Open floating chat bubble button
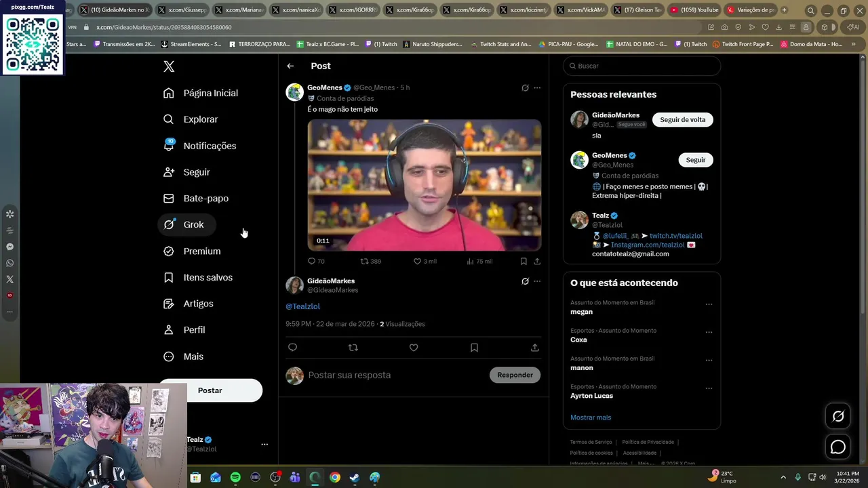 tap(838, 447)
